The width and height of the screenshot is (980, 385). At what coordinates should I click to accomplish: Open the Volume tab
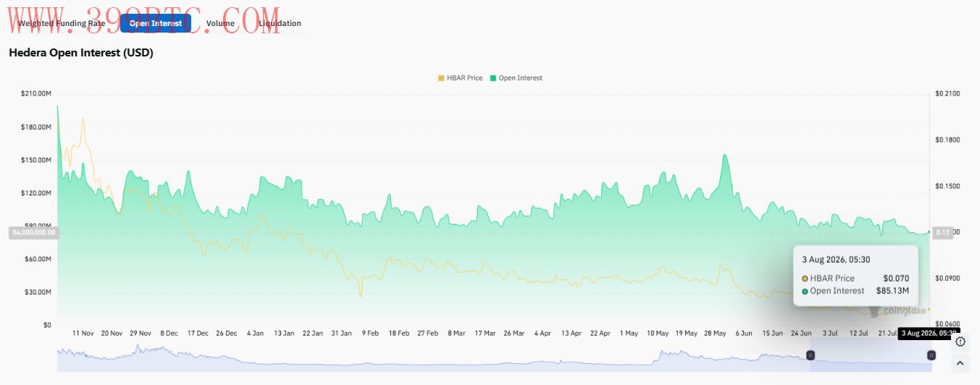[x=220, y=23]
